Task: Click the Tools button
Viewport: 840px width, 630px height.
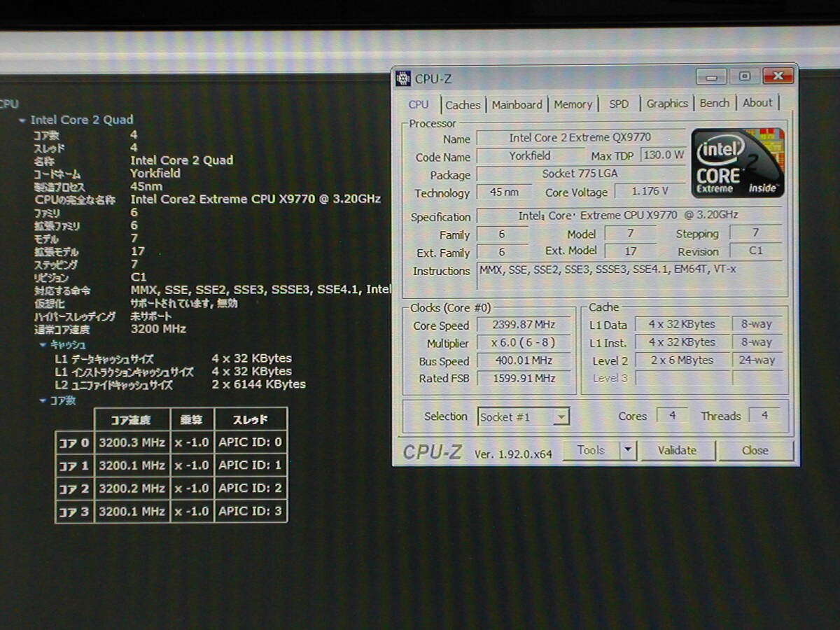Action: click(591, 451)
